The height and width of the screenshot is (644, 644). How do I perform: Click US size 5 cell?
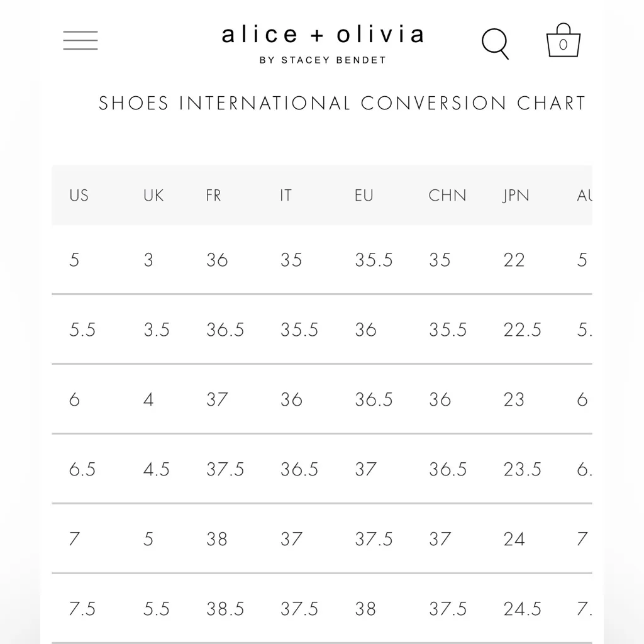point(74,260)
